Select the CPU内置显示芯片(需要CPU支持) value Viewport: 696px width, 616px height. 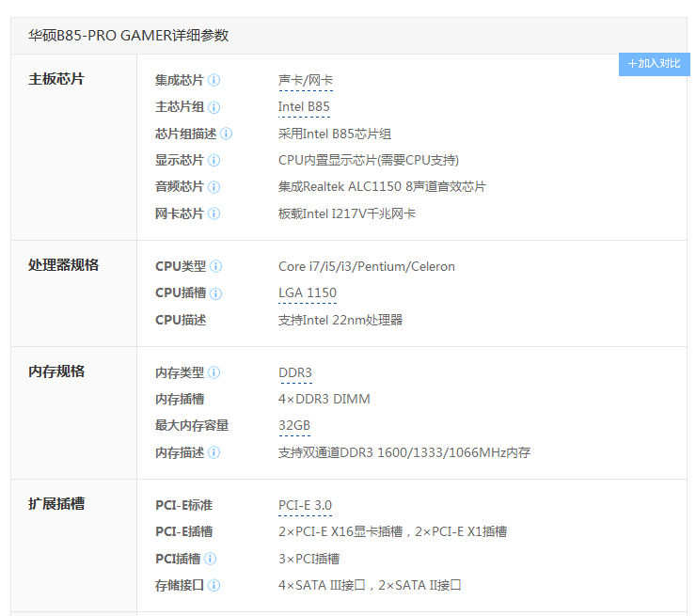[x=369, y=160]
